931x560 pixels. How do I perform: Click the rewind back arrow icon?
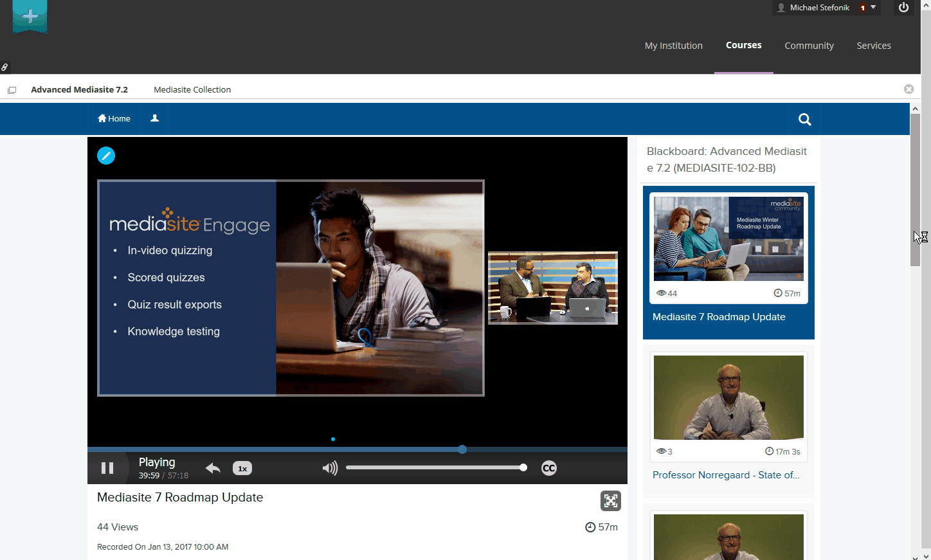[x=213, y=468]
